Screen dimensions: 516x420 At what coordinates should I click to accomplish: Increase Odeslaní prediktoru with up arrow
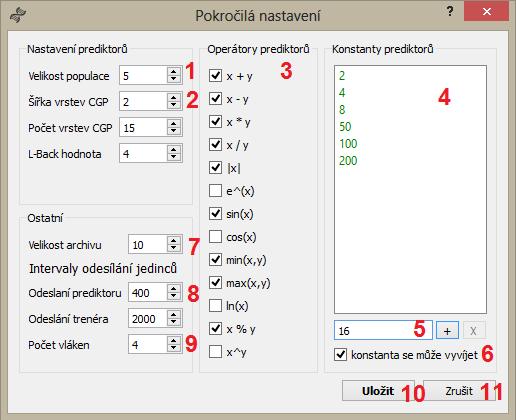174,288
